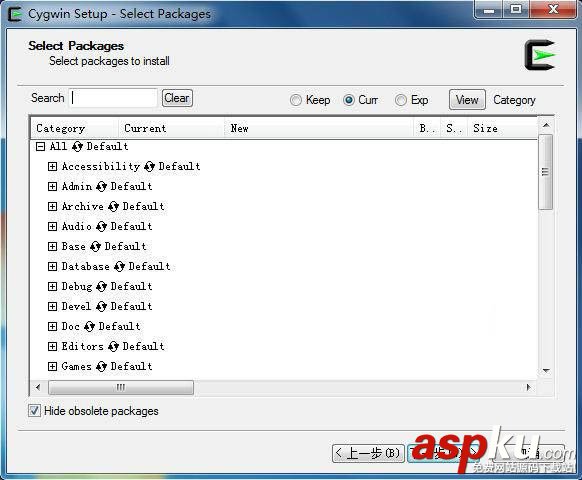
Task: Select the Devel category label
Action: point(76,307)
